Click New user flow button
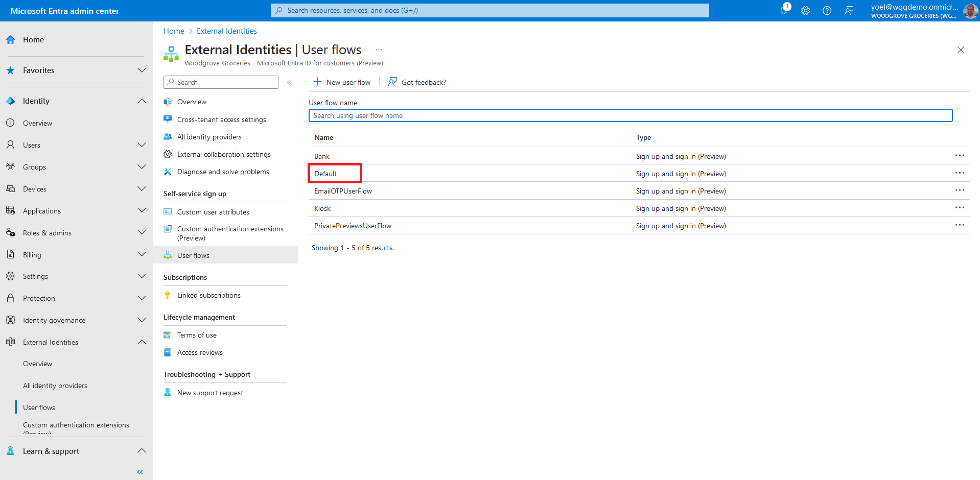 tap(342, 82)
